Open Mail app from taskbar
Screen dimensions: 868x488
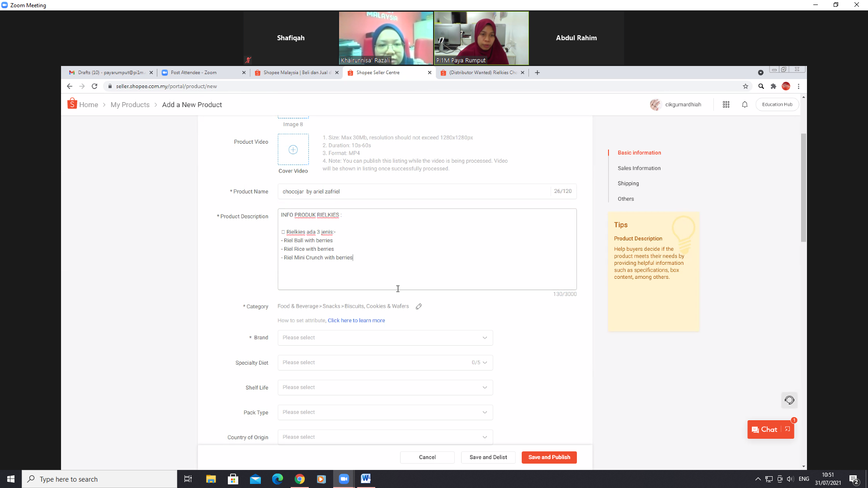click(255, 479)
